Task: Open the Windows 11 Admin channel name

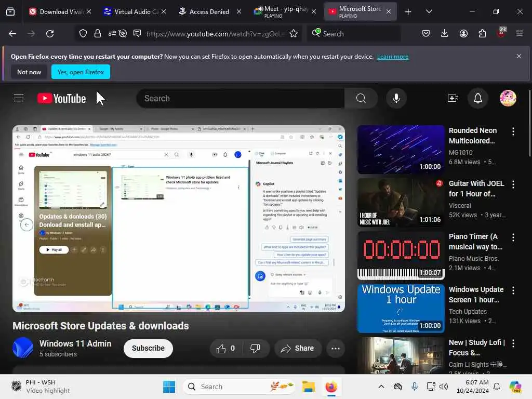Action: click(75, 344)
